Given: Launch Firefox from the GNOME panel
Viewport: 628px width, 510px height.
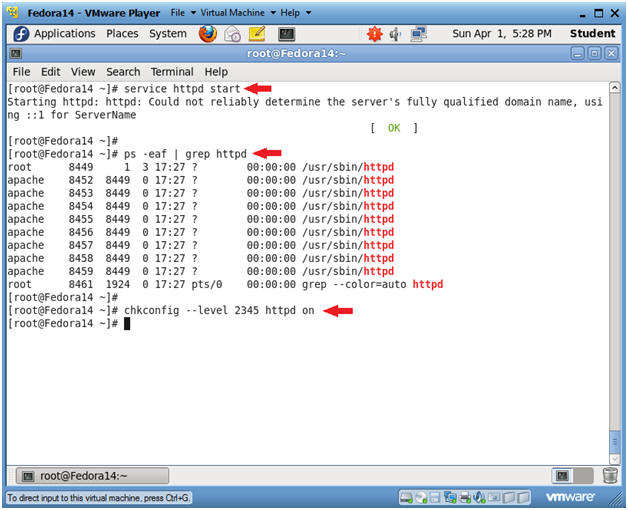Looking at the screenshot, I should click(207, 34).
